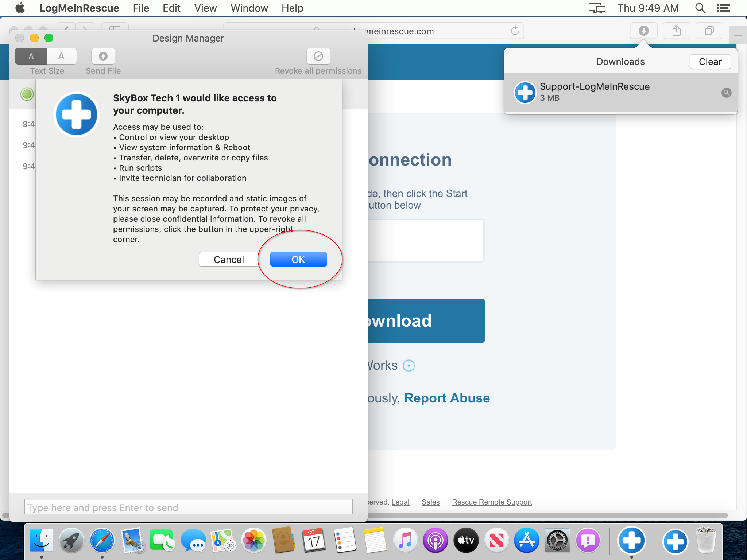Select large text size A
The image size is (747, 560).
point(61,56)
